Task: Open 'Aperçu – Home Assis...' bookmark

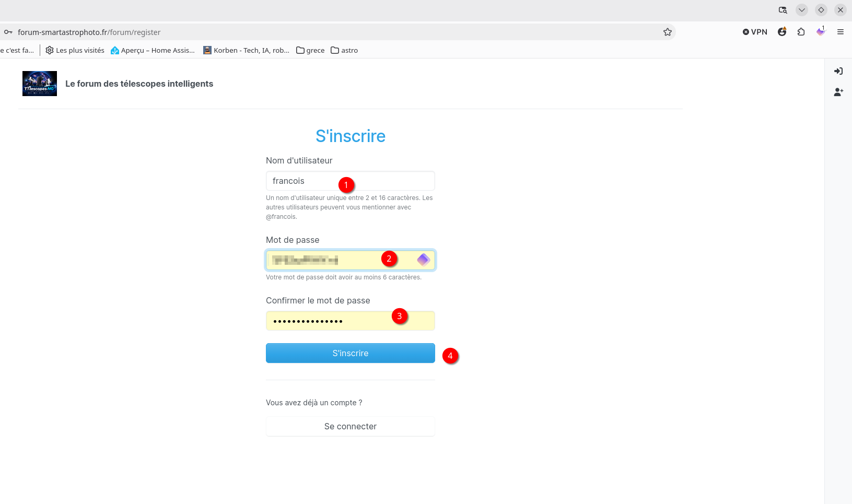Action: pyautogui.click(x=153, y=50)
